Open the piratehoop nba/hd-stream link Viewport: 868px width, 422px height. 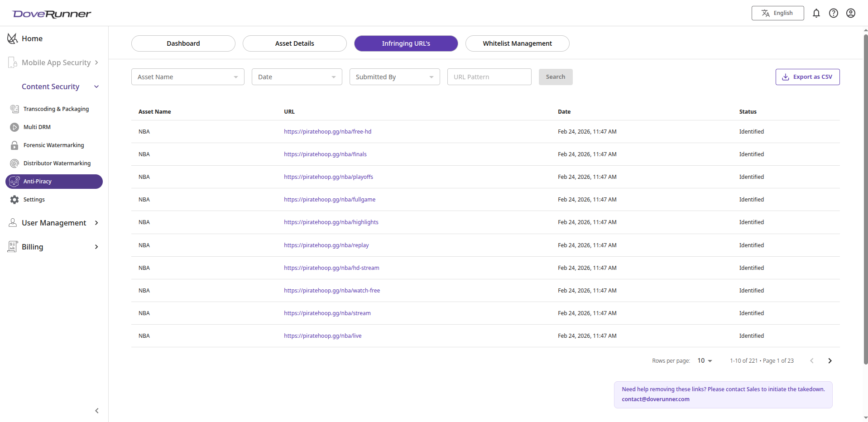tap(332, 268)
